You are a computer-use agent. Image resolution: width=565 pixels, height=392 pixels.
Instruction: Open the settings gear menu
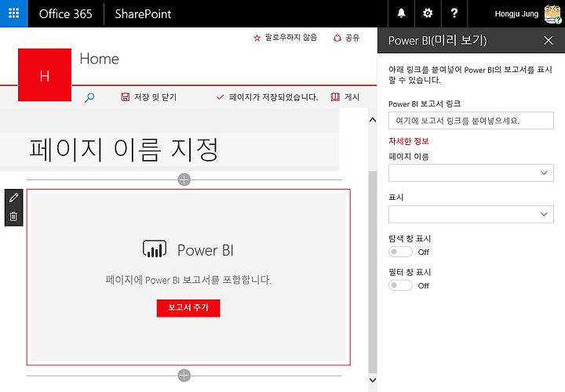point(428,13)
